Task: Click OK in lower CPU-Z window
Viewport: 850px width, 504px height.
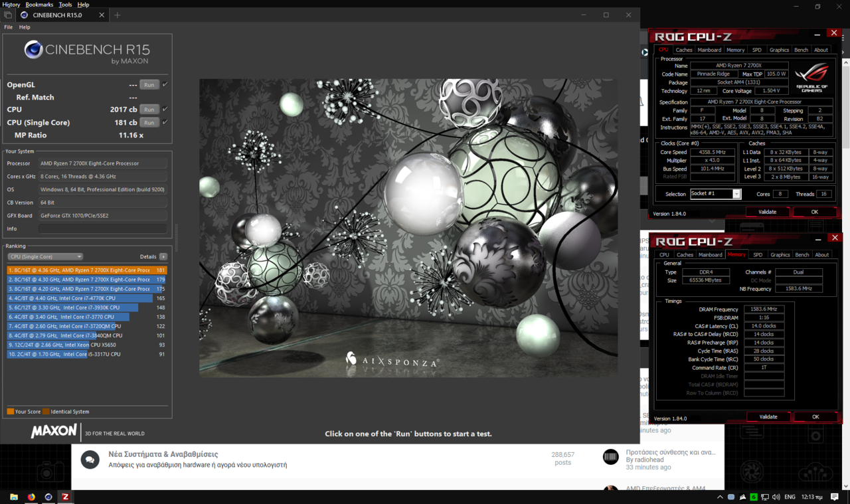Action: click(x=815, y=417)
